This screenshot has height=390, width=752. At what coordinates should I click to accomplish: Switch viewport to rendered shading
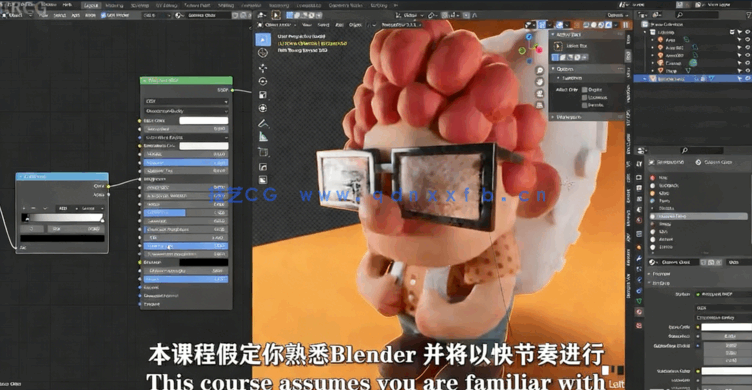(x=608, y=25)
